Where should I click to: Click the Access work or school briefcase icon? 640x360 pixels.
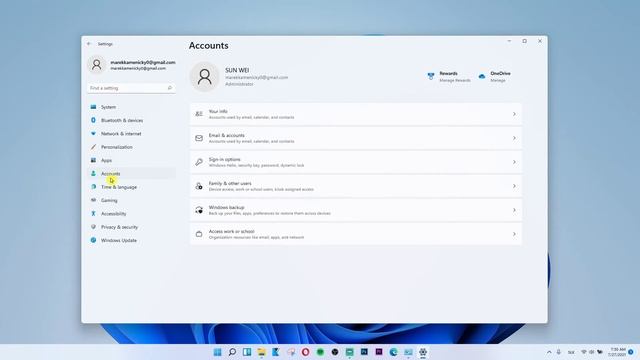tap(199, 234)
